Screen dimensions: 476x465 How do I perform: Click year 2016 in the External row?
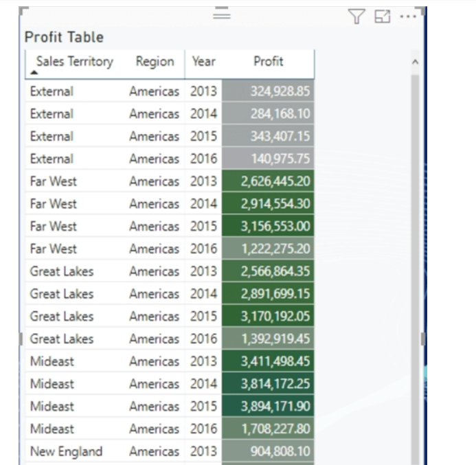point(203,159)
